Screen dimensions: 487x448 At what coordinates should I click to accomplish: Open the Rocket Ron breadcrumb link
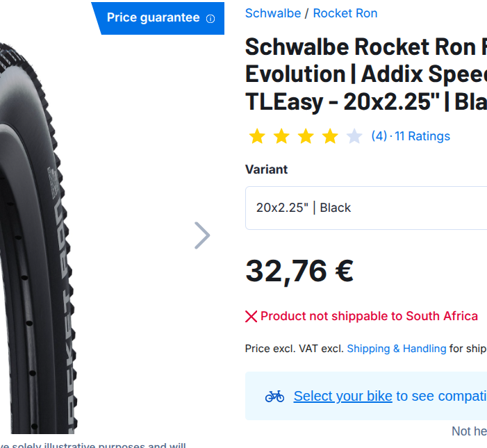tap(345, 13)
